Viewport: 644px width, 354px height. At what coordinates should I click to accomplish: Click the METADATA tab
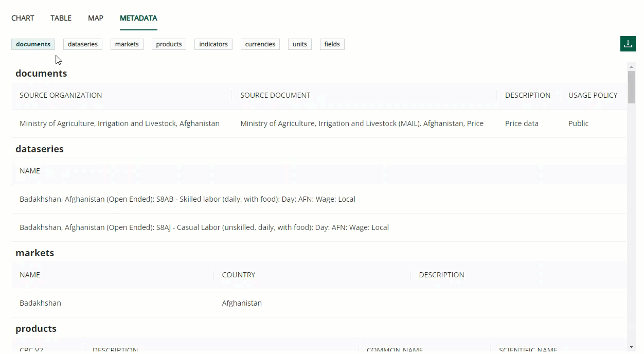point(138,18)
